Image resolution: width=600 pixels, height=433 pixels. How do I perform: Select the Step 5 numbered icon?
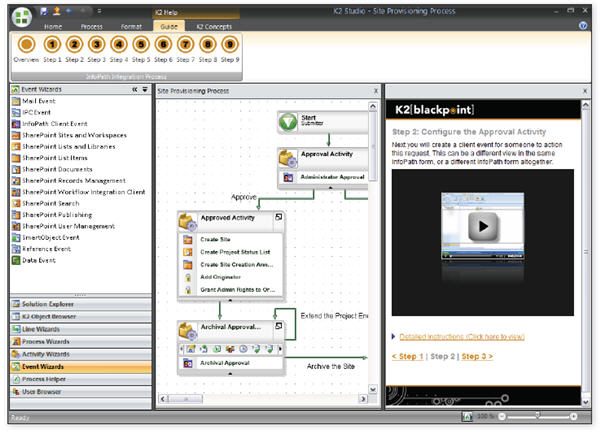pyautogui.click(x=141, y=45)
